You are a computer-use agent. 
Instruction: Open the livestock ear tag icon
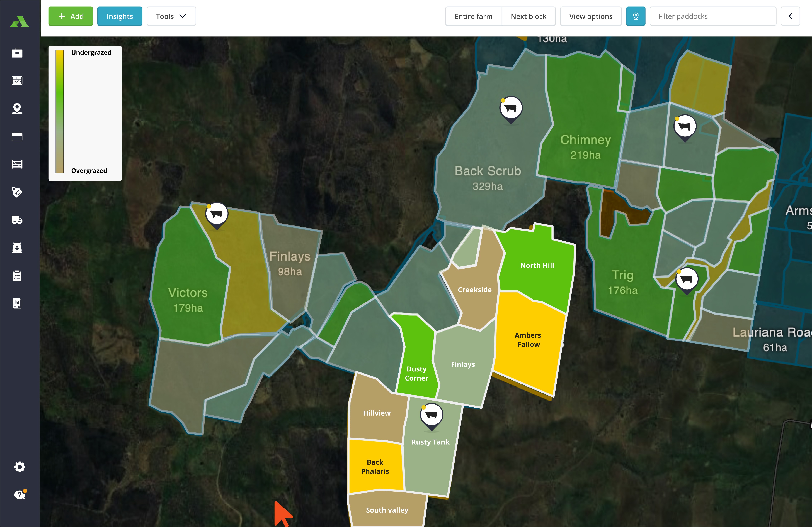click(17, 192)
